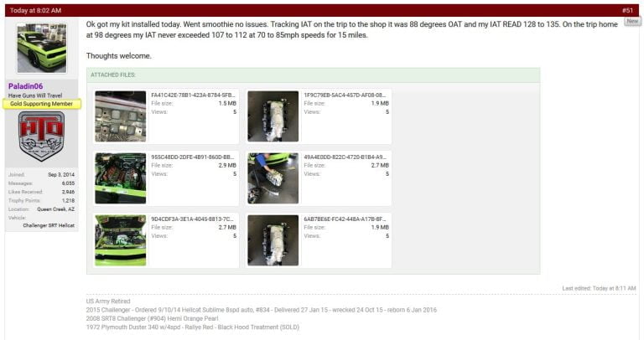Click the 6AB7BE6E-FC42 file name link
This screenshot has width=644, height=340.
tap(345, 219)
